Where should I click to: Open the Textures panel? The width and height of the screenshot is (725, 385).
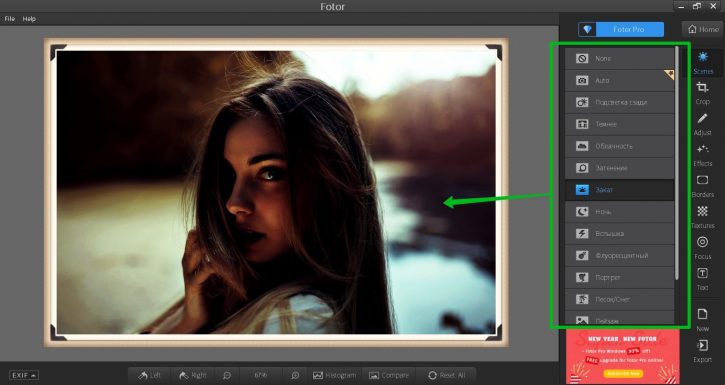click(702, 217)
